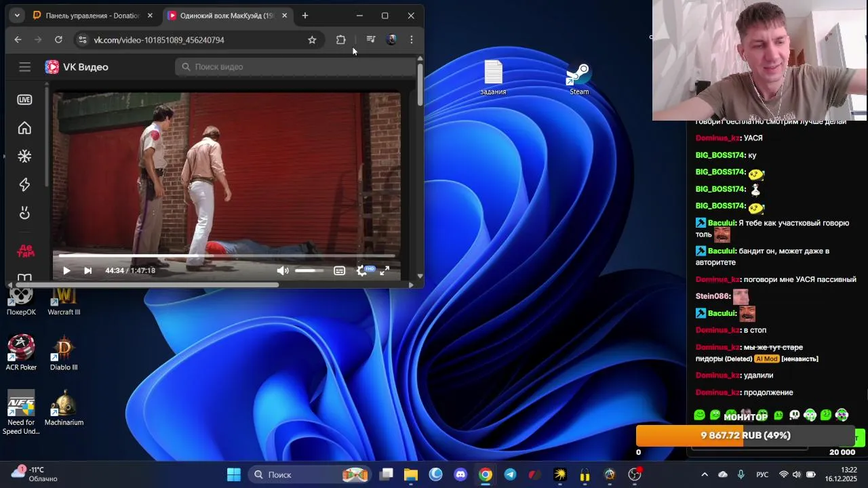Click the browser horizontal scrollbar

[x=148, y=285]
